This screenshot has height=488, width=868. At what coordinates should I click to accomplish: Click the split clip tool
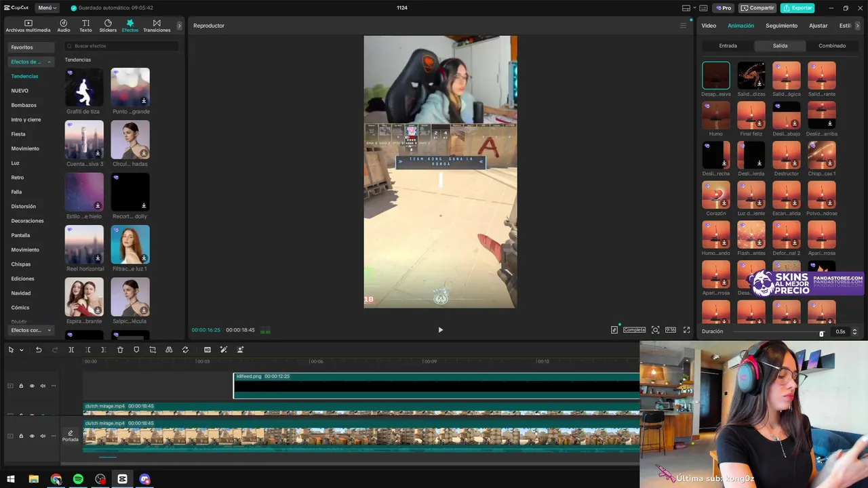pyautogui.click(x=71, y=350)
